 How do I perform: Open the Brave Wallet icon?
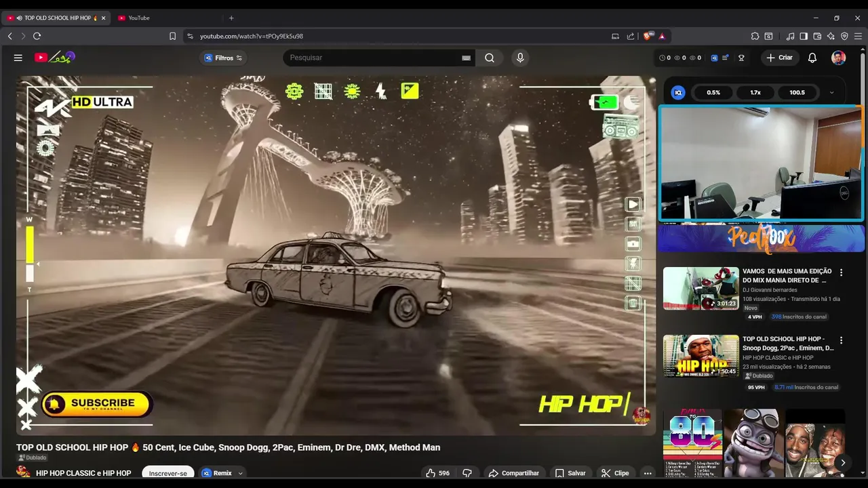pyautogui.click(x=817, y=36)
